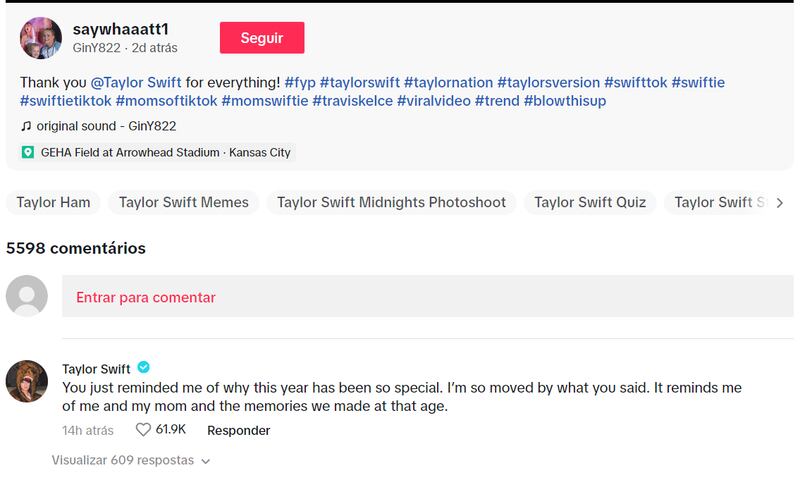Select the Taylor Ham search chip
Image resolution: width=800 pixels, height=480 pixels.
(x=54, y=202)
